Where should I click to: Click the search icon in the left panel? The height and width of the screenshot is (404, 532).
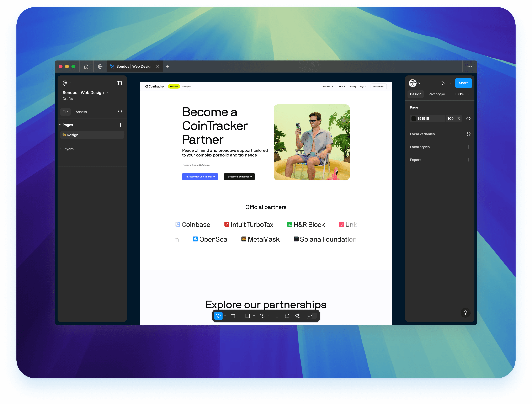click(120, 112)
